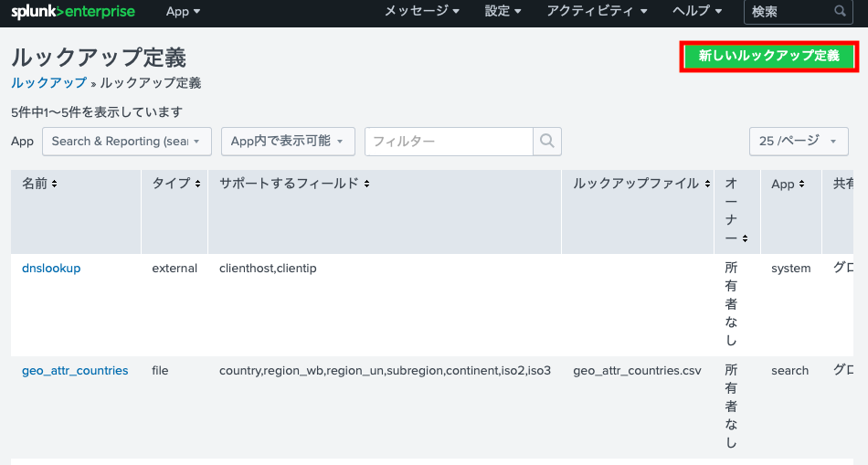Viewport: 868px width, 465px height.
Task: Click the system app cell
Action: point(790,268)
